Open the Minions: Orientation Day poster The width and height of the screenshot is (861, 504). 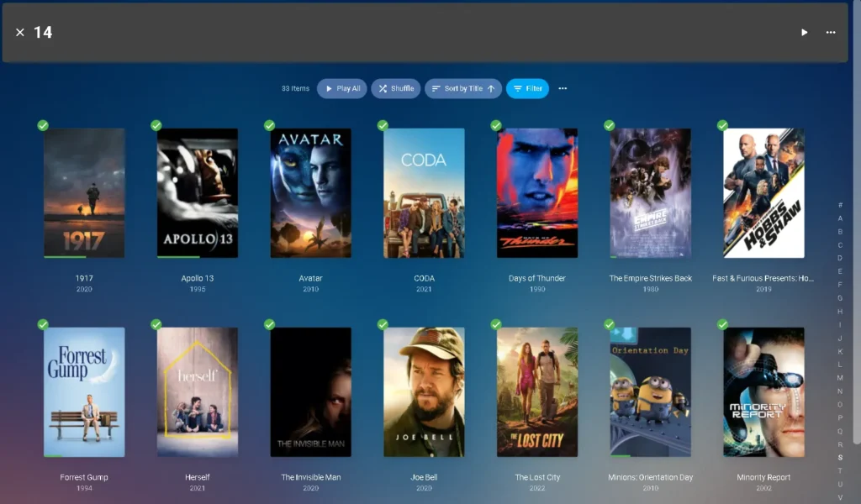650,392
